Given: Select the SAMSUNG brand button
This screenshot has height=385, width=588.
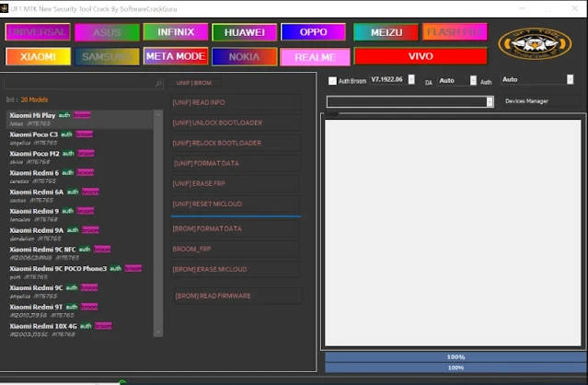Looking at the screenshot, I should click(107, 57).
